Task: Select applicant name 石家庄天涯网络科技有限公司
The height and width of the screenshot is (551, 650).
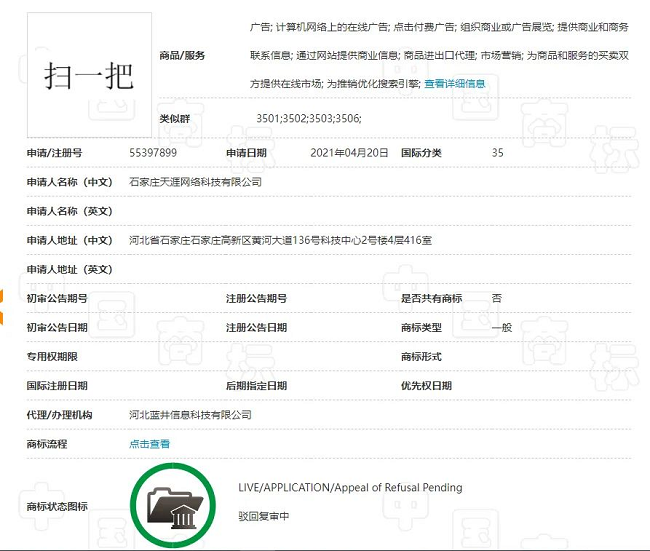Action: (x=195, y=182)
